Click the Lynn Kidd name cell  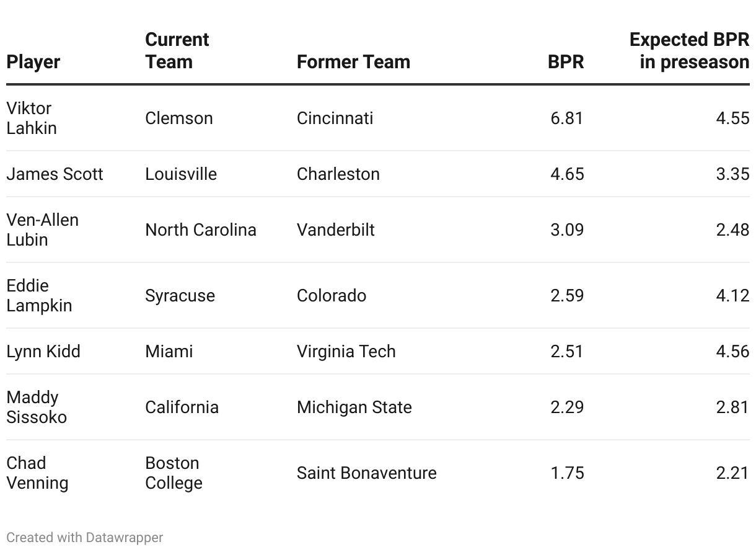pos(43,351)
